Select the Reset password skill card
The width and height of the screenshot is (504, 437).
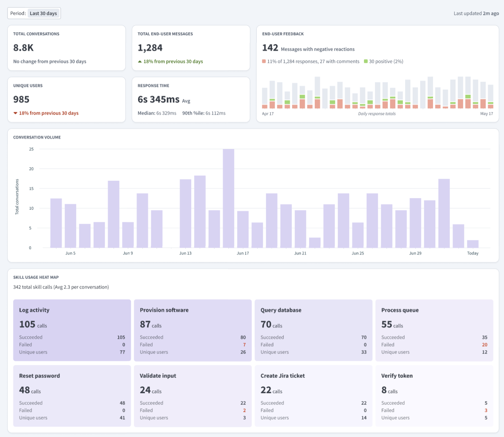(72, 396)
